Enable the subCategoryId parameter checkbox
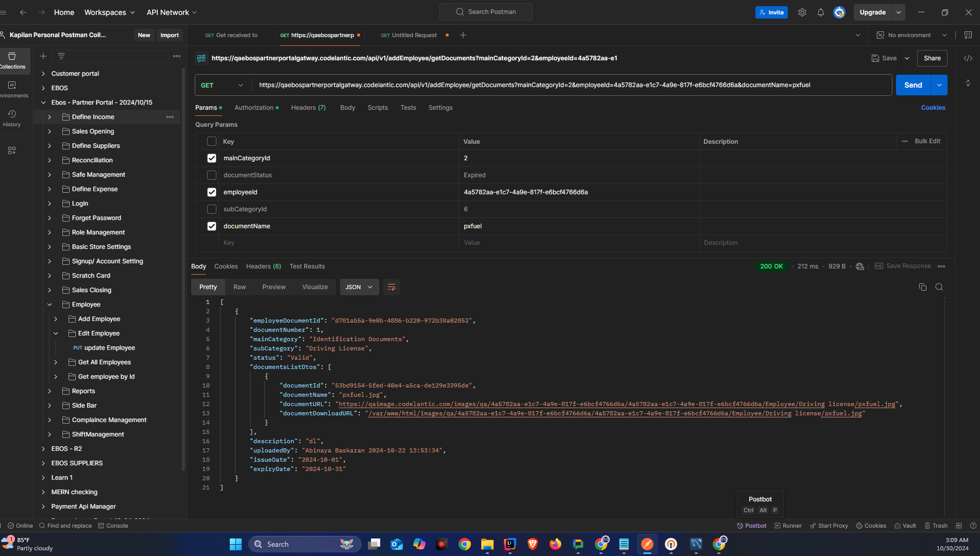 coord(212,209)
